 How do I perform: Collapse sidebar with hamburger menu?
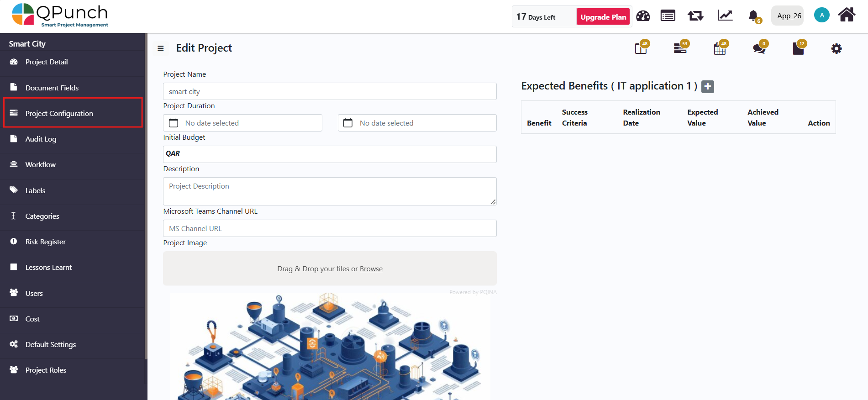(x=161, y=48)
